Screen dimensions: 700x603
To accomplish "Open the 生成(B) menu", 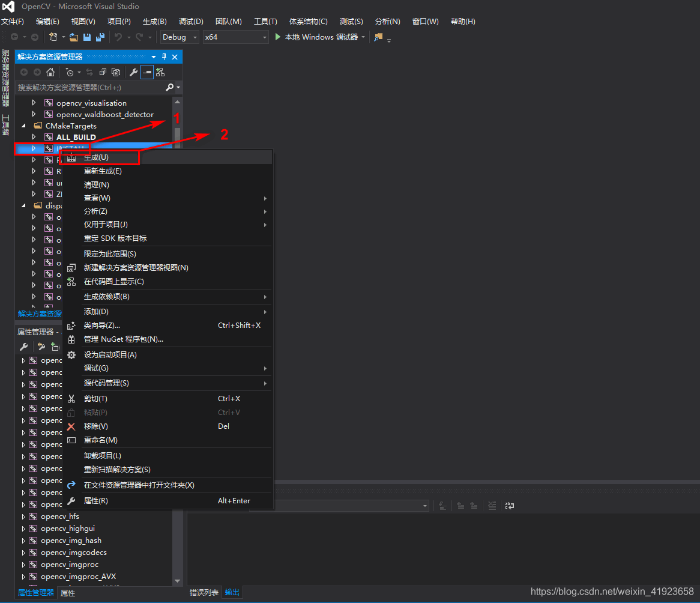I will point(154,22).
